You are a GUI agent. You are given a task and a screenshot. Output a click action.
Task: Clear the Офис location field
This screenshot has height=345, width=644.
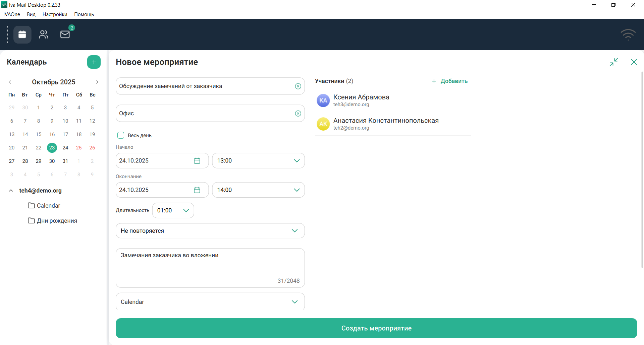tap(298, 114)
